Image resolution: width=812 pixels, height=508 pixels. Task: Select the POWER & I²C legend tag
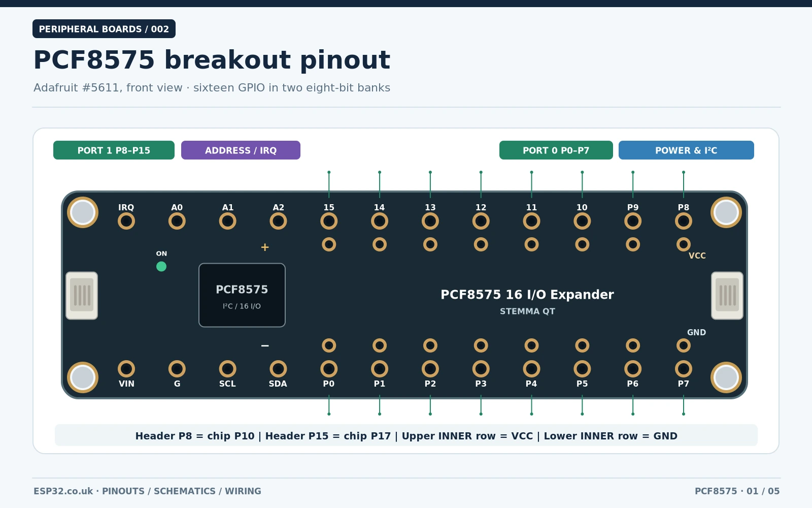point(686,150)
